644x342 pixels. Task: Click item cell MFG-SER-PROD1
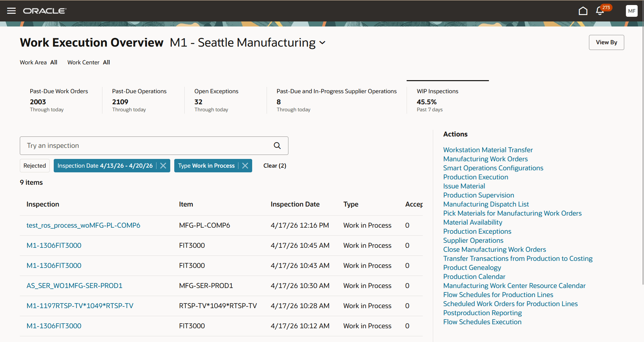[206, 286]
